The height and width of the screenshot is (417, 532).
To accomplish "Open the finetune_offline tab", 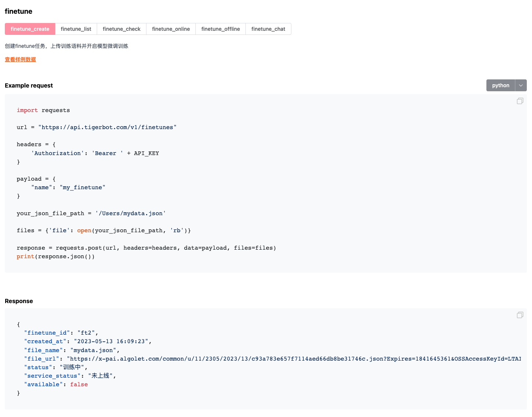I will pyautogui.click(x=220, y=29).
